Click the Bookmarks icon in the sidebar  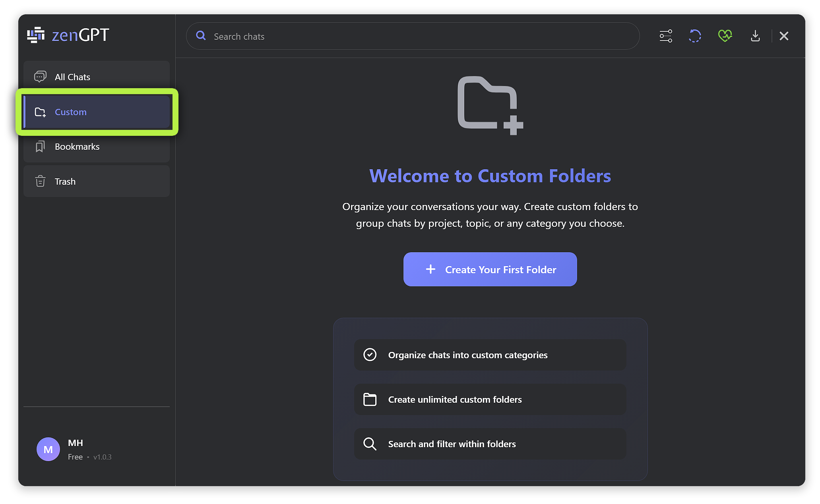pos(40,146)
